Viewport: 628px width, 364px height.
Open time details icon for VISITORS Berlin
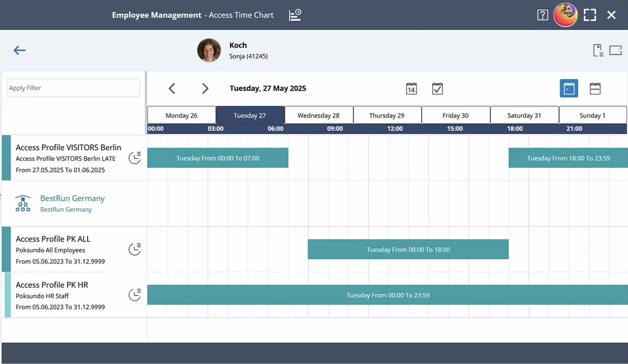[x=135, y=158]
